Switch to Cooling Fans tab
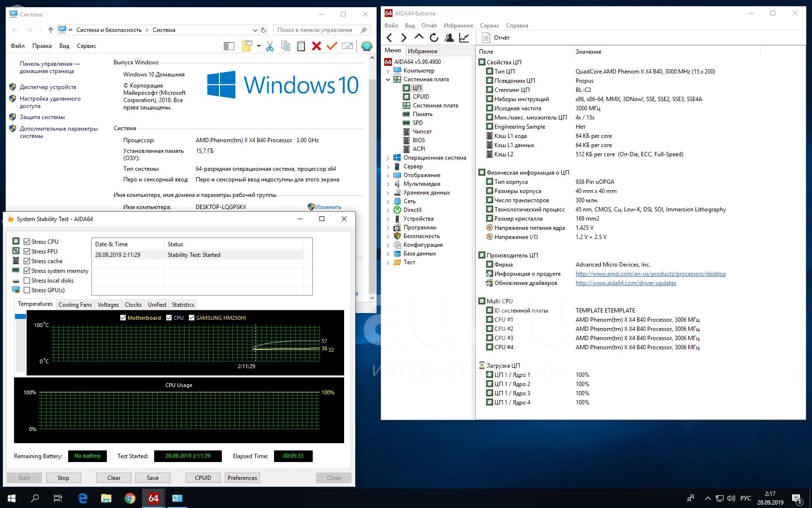812x508 pixels. coord(75,305)
